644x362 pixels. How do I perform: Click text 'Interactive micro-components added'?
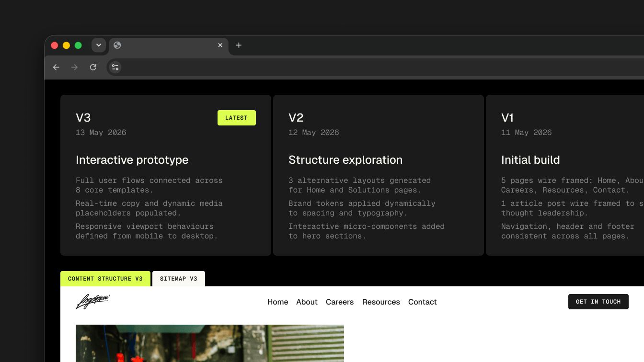(367, 226)
